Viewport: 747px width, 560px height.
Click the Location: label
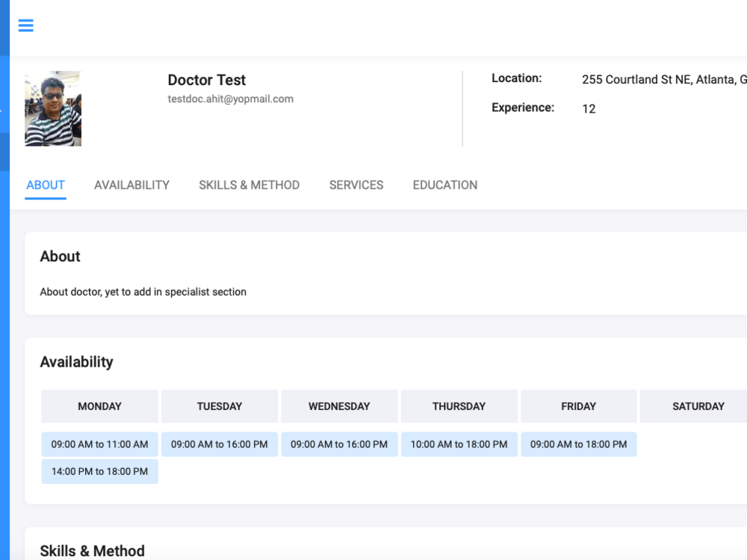(517, 78)
